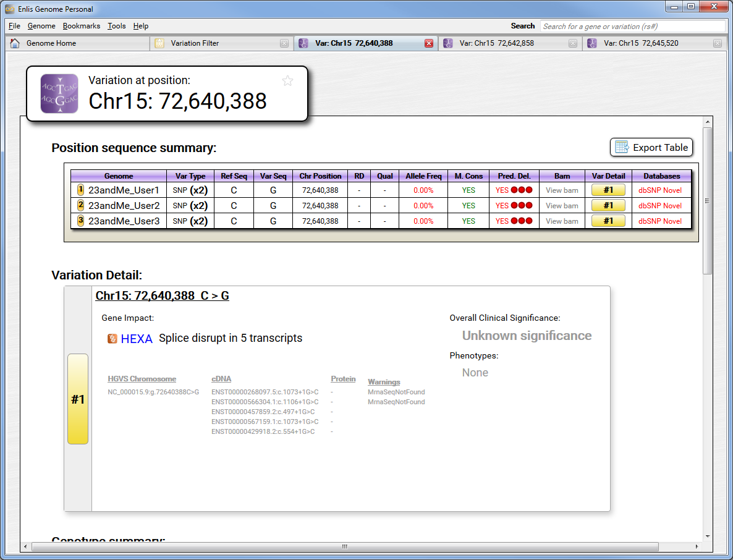Click View bam for 23andMe_User2

click(562, 206)
